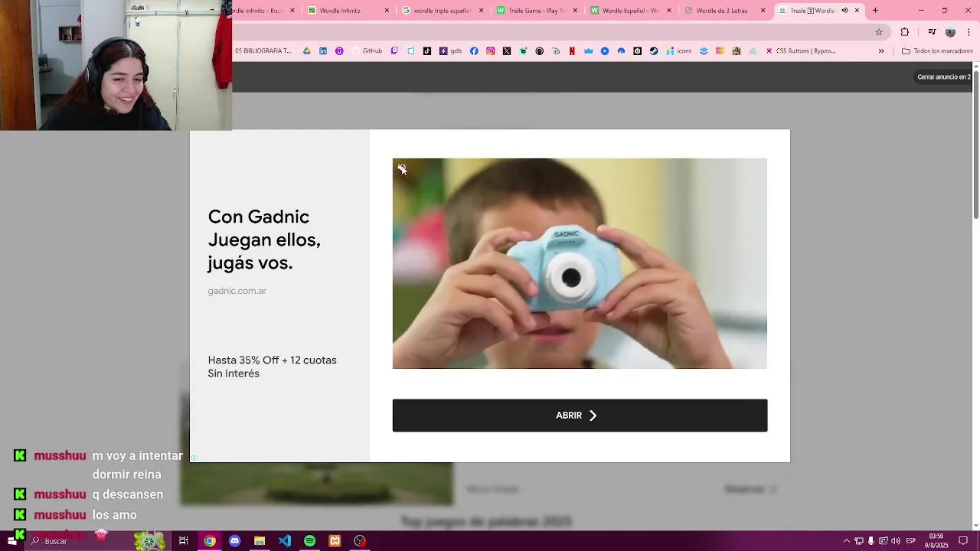Open XAMPP from the taskbar
The height and width of the screenshot is (551, 980).
pyautogui.click(x=335, y=541)
